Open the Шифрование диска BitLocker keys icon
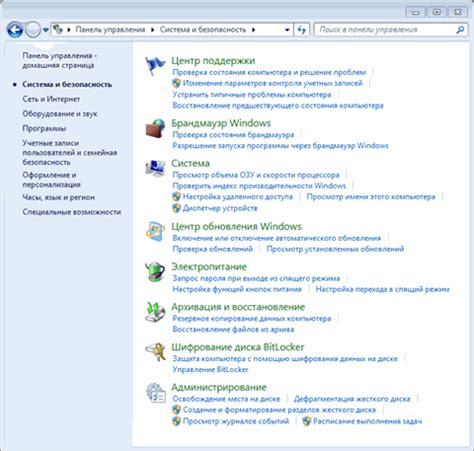The image size is (474, 451). point(155,352)
